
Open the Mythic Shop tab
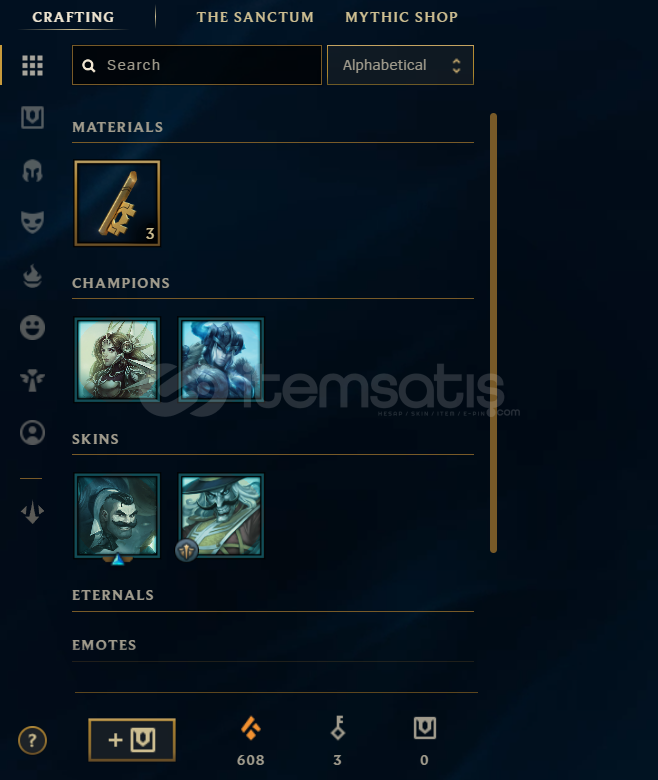click(x=401, y=17)
